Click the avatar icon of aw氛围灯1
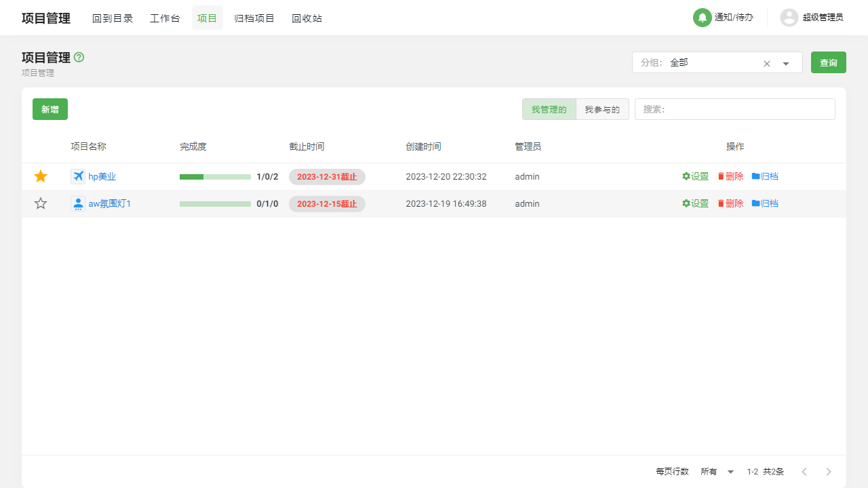868x488 pixels. pyautogui.click(x=78, y=203)
